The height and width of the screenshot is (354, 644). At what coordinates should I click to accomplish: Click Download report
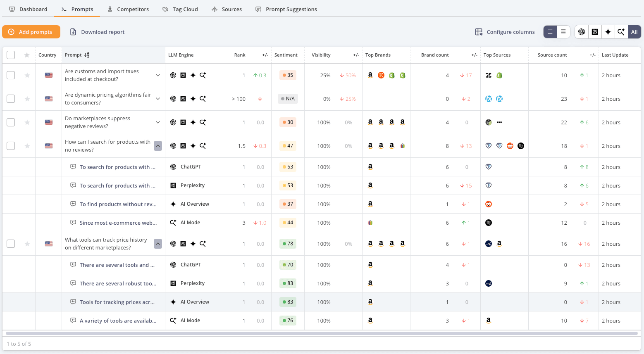coord(97,32)
